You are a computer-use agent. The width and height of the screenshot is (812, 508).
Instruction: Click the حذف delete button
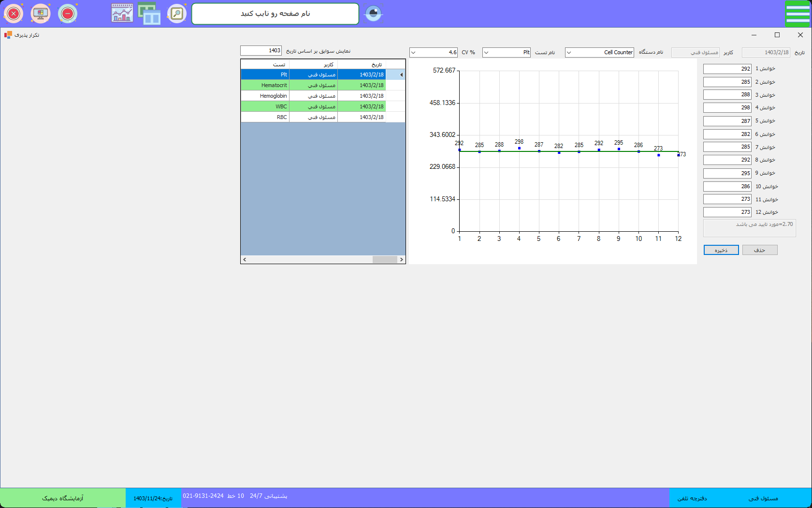(x=759, y=250)
